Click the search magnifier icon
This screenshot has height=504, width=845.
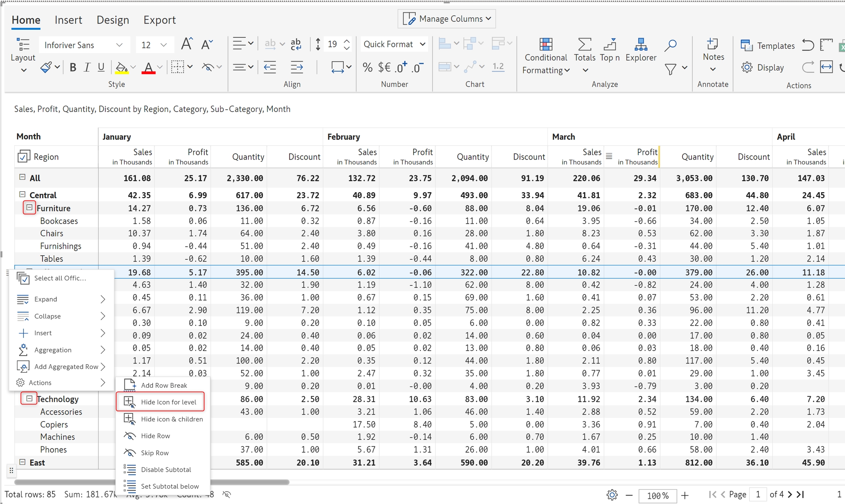(x=670, y=45)
